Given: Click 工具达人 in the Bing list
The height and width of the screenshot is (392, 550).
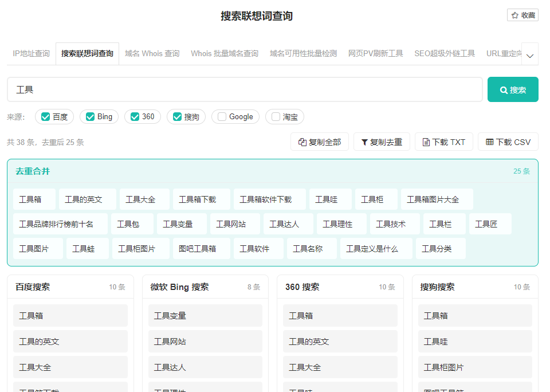Looking at the screenshot, I should [x=205, y=367].
